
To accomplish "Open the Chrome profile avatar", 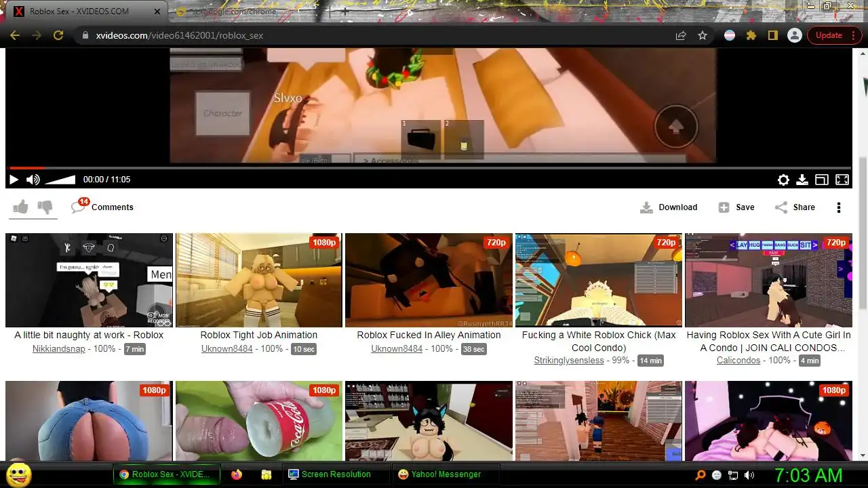I will 794,35.
